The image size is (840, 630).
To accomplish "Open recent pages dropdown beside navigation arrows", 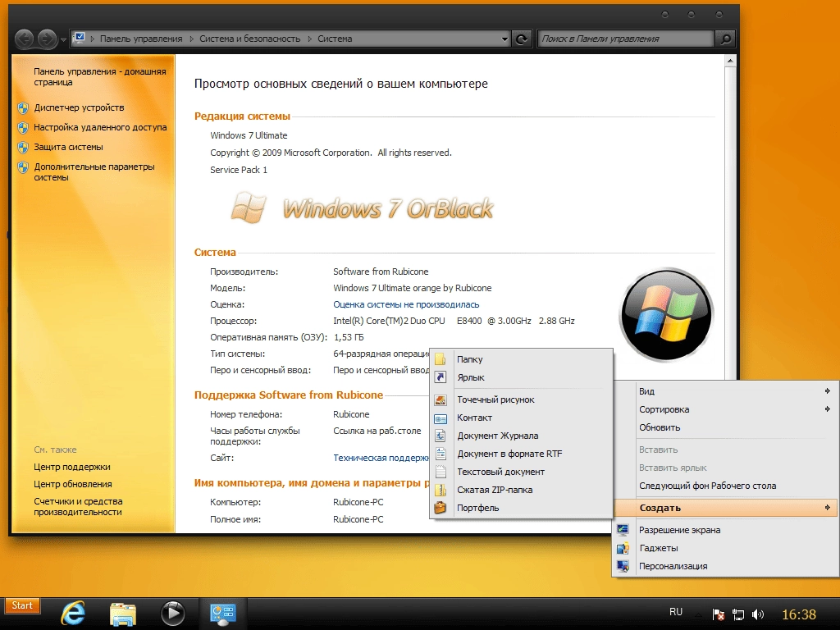I will pos(63,39).
